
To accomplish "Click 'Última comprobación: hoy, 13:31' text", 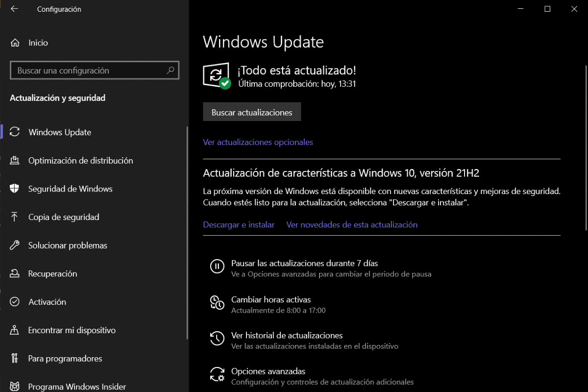I will click(x=297, y=84).
